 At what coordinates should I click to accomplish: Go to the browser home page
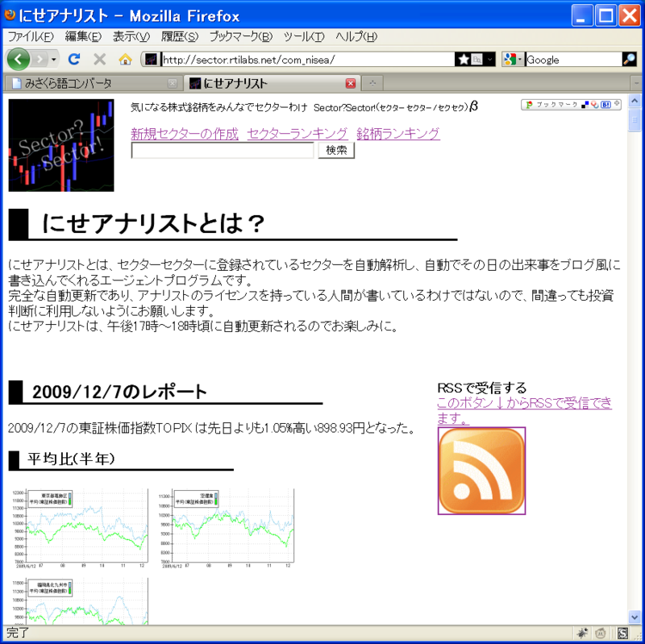tap(123, 60)
